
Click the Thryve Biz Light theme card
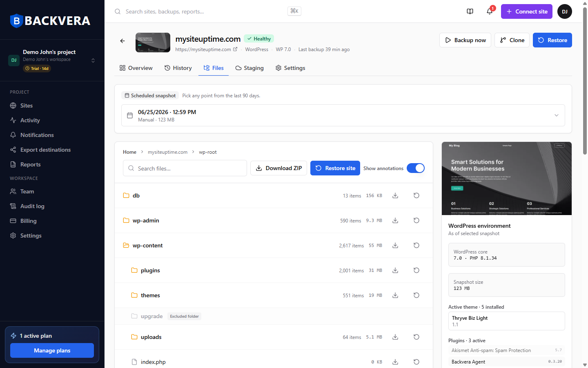pyautogui.click(x=507, y=321)
